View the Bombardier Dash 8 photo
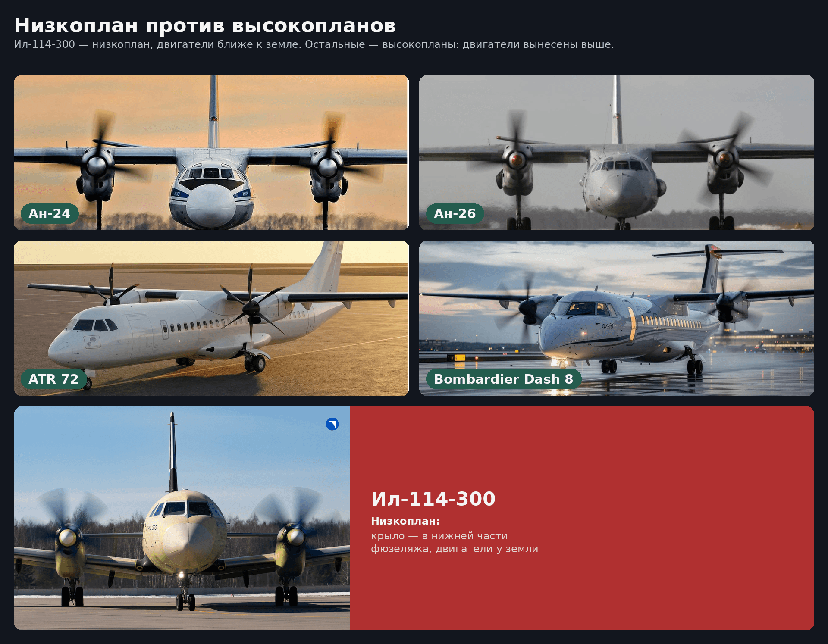 617,318
